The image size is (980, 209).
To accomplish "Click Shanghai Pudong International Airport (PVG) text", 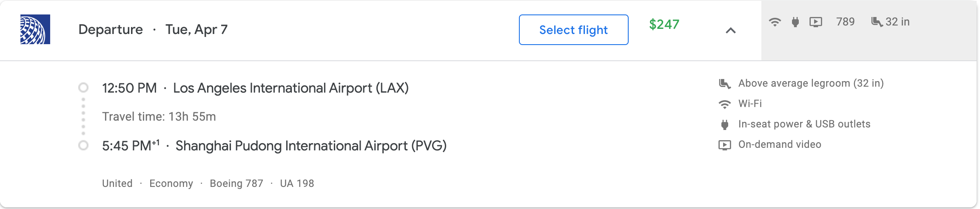I will [x=311, y=146].
